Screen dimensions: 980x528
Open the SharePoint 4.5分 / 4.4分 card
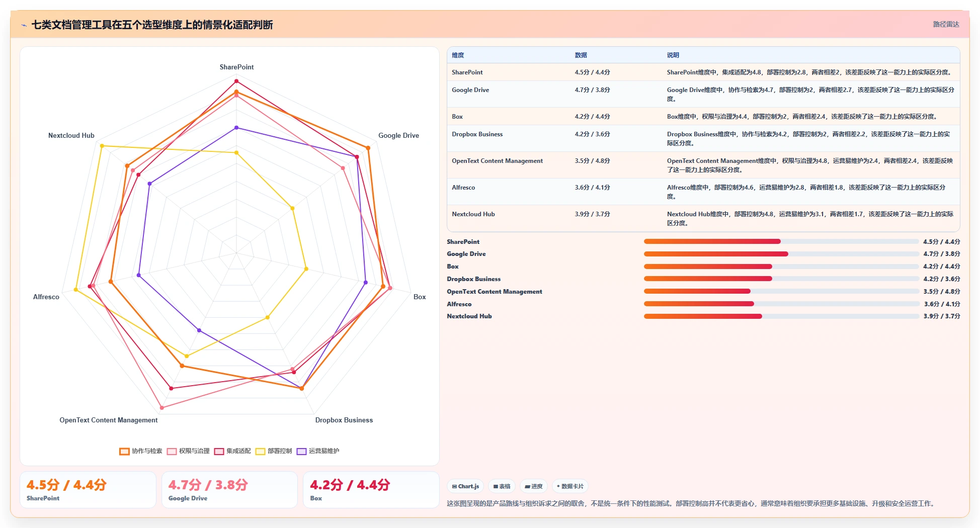point(88,490)
